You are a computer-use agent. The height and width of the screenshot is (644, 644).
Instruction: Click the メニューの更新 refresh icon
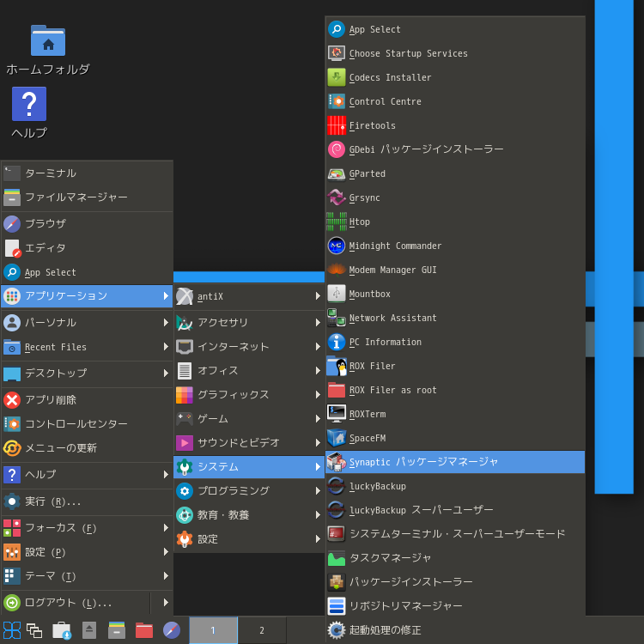click(x=12, y=447)
